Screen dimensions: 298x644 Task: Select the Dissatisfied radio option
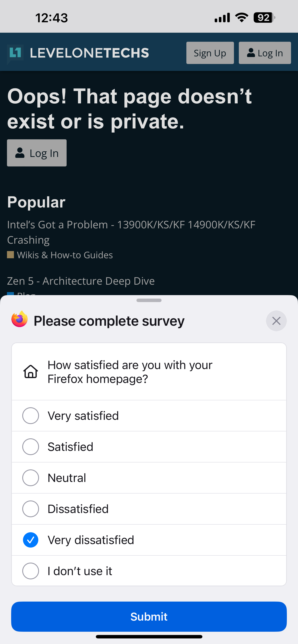click(x=31, y=509)
